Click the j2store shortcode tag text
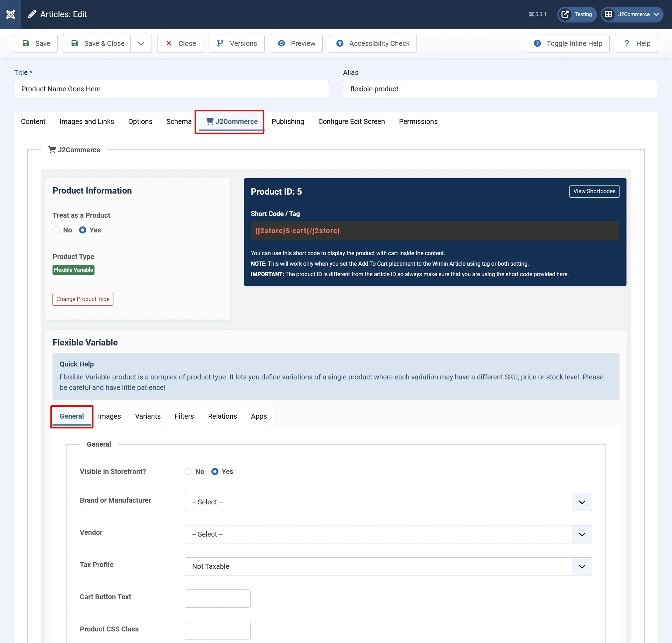 click(297, 231)
